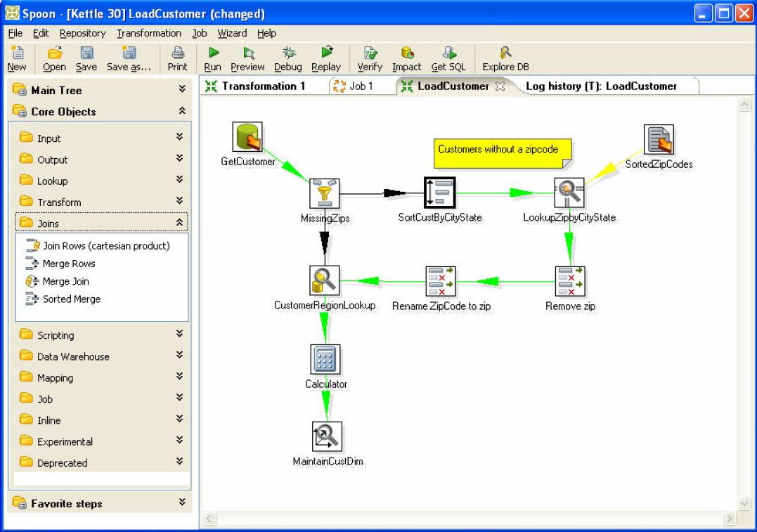The height and width of the screenshot is (532, 757).
Task: Open the Explore DB tool
Action: (505, 53)
